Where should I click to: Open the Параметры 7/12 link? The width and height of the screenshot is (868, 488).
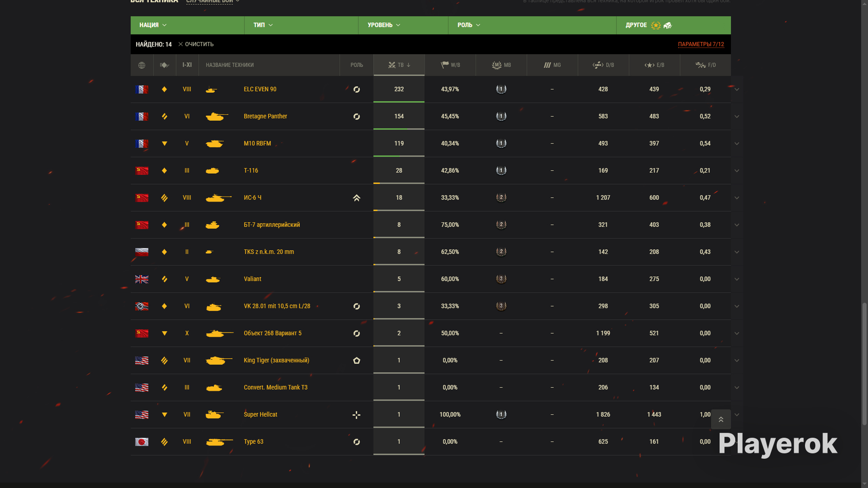coord(701,44)
